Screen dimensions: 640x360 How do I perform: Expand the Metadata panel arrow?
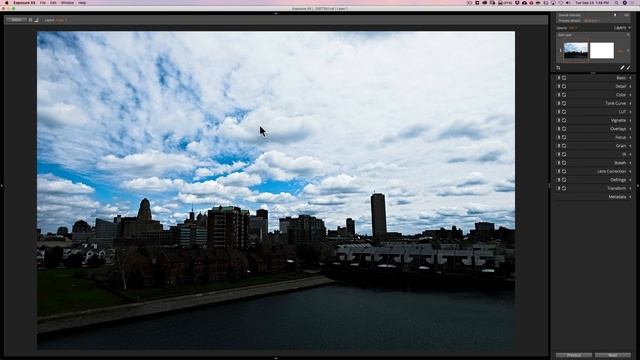pos(630,197)
